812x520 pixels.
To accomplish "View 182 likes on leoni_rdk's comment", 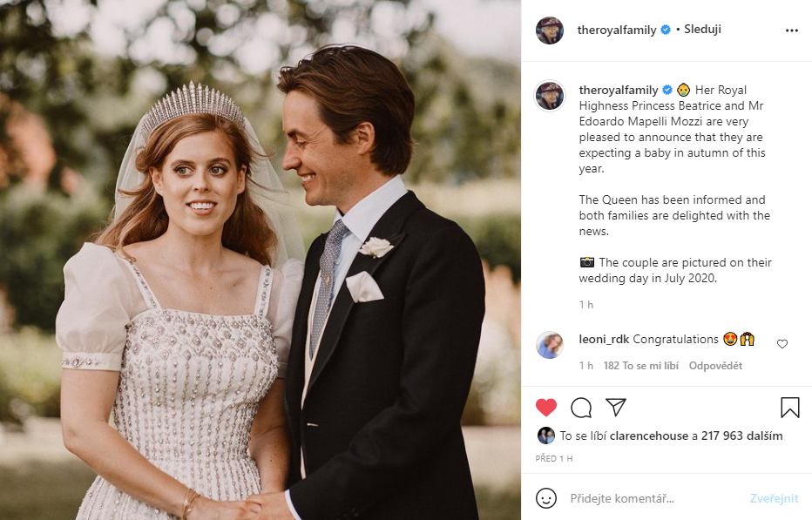I will (x=640, y=365).
